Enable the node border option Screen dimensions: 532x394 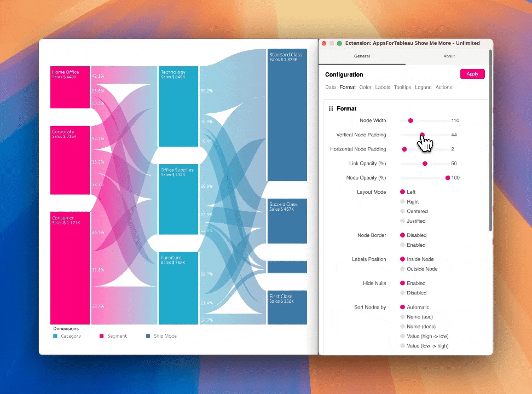pyautogui.click(x=403, y=245)
